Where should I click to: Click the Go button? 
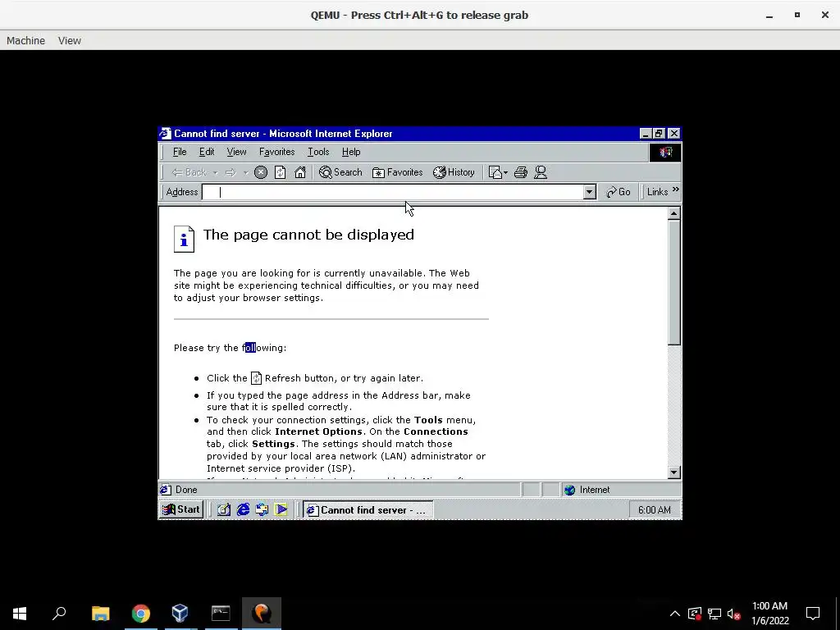tap(619, 192)
